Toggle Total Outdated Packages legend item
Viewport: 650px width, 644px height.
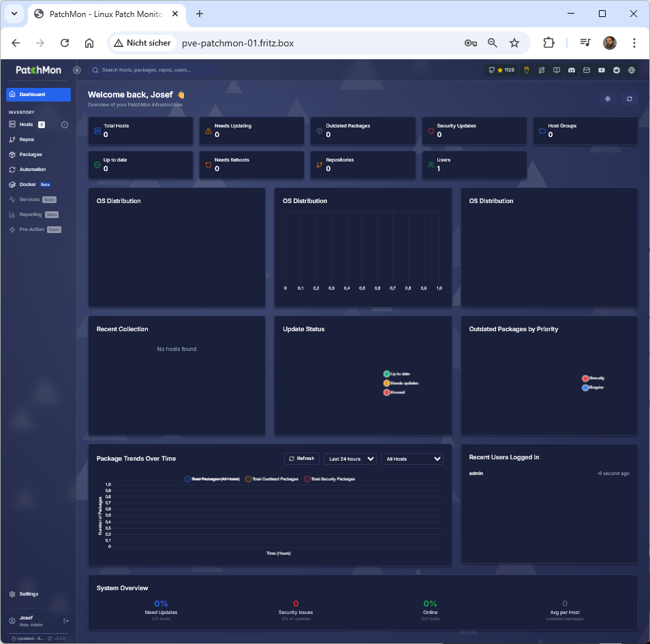click(272, 479)
